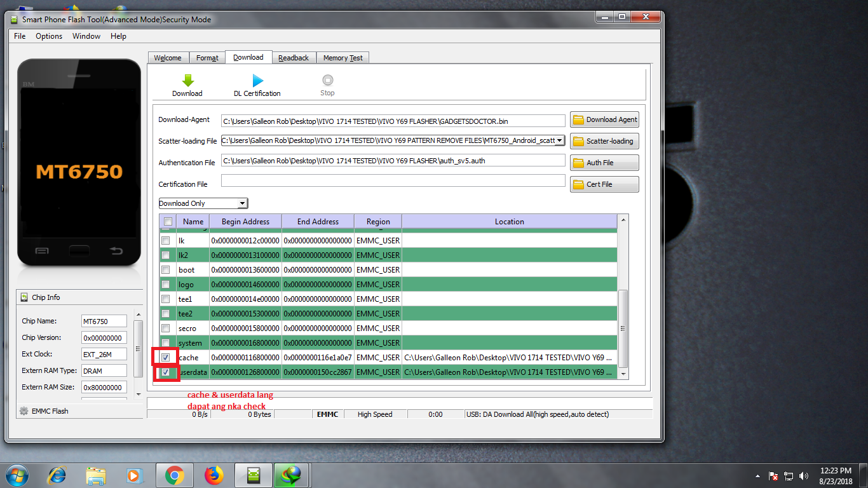This screenshot has height=488, width=868.
Task: Click the Ext Clock EXT_26M field
Action: [x=104, y=354]
